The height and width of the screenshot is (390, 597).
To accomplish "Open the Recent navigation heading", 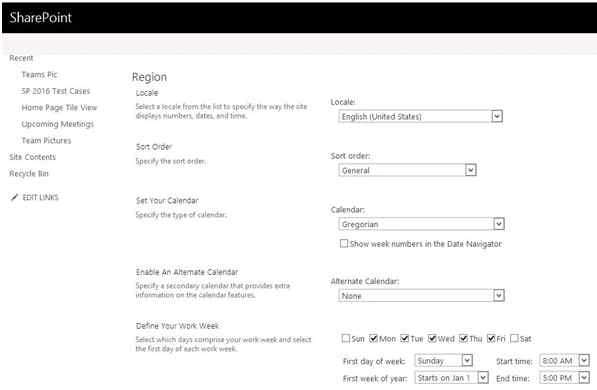I will [x=21, y=58].
